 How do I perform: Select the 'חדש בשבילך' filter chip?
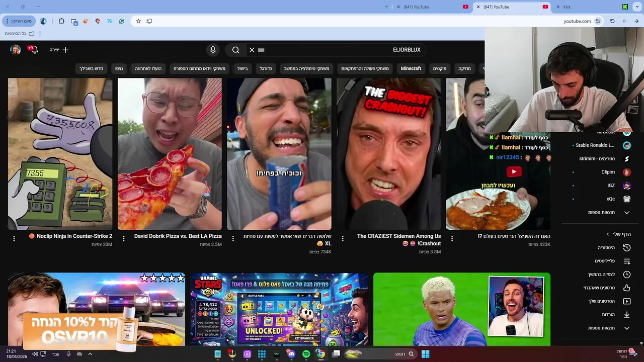pos(91,68)
